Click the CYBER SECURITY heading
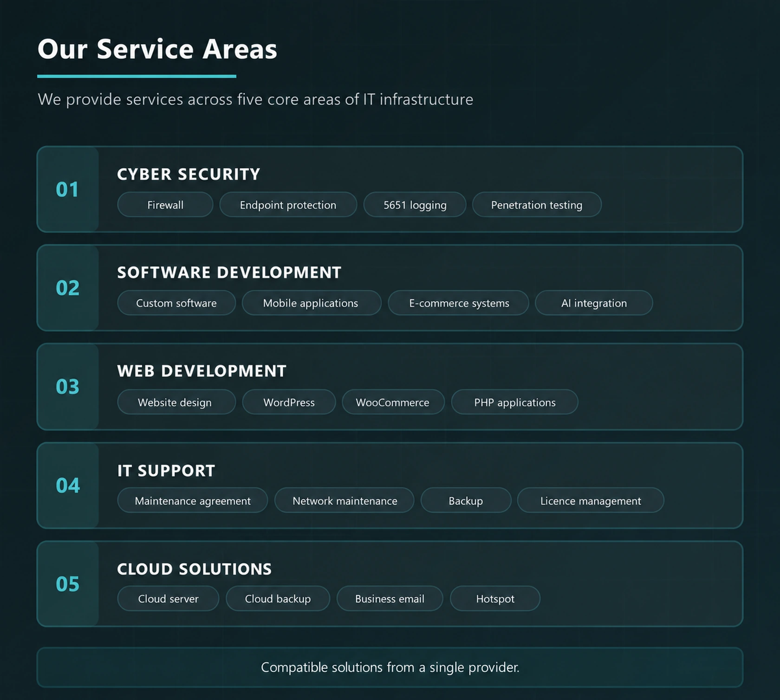Image resolution: width=780 pixels, height=700 pixels. (188, 175)
